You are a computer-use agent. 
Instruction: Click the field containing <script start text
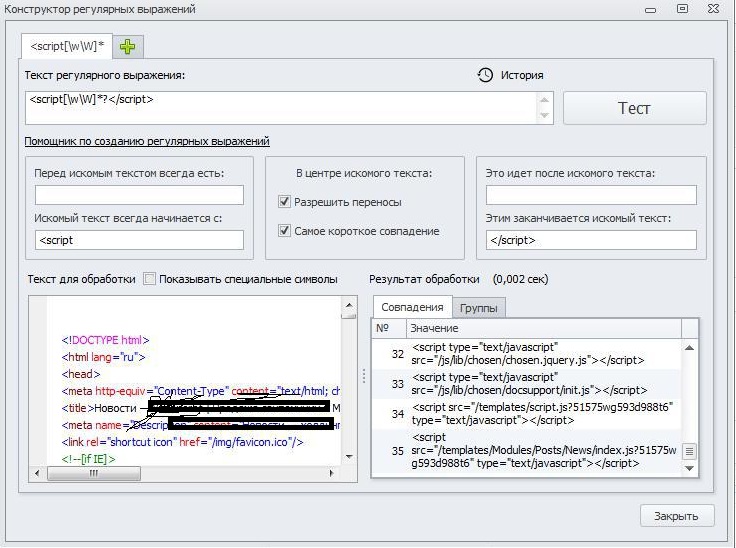click(x=139, y=240)
